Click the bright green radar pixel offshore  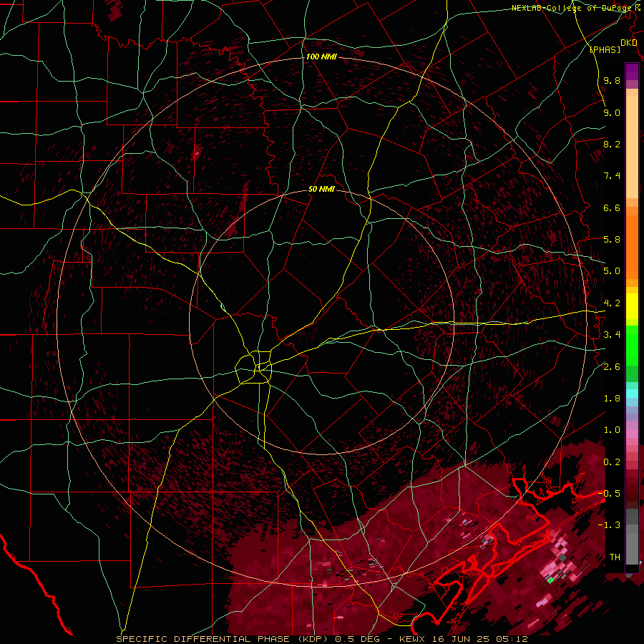tap(550, 580)
